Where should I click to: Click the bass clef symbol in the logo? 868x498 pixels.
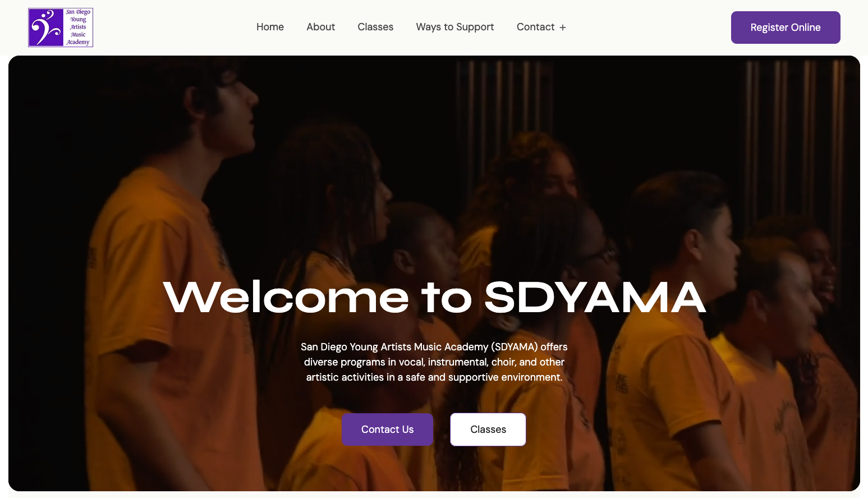(x=45, y=28)
